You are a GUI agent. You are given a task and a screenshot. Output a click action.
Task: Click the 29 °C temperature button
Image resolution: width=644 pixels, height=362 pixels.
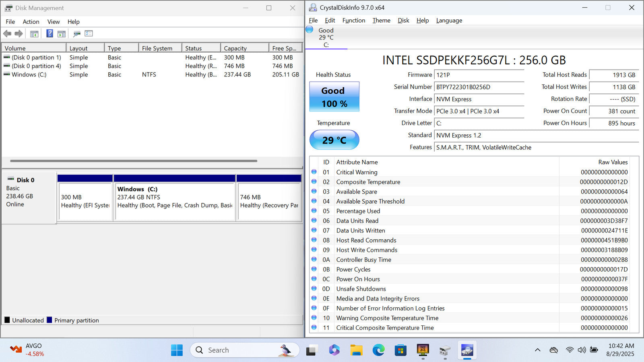coord(334,140)
